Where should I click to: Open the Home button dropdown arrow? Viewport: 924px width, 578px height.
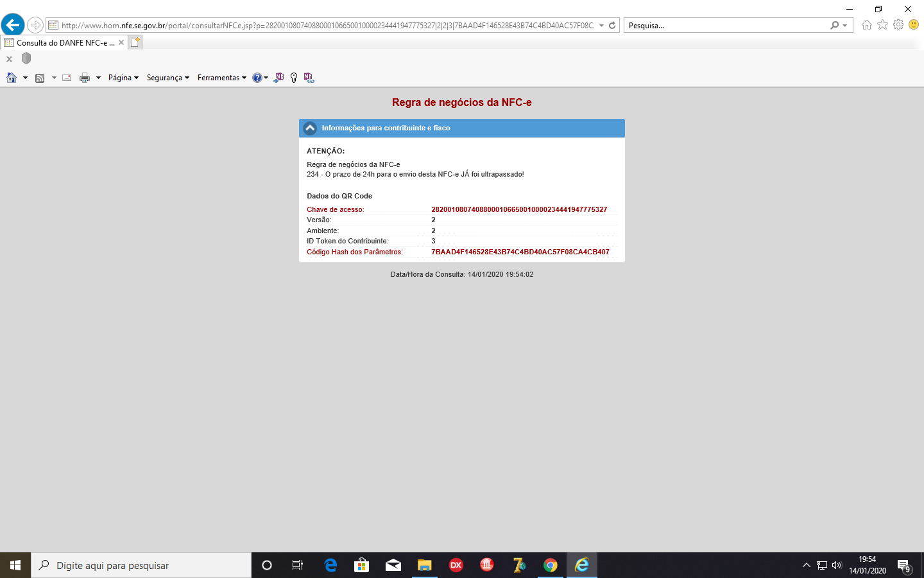coord(25,78)
